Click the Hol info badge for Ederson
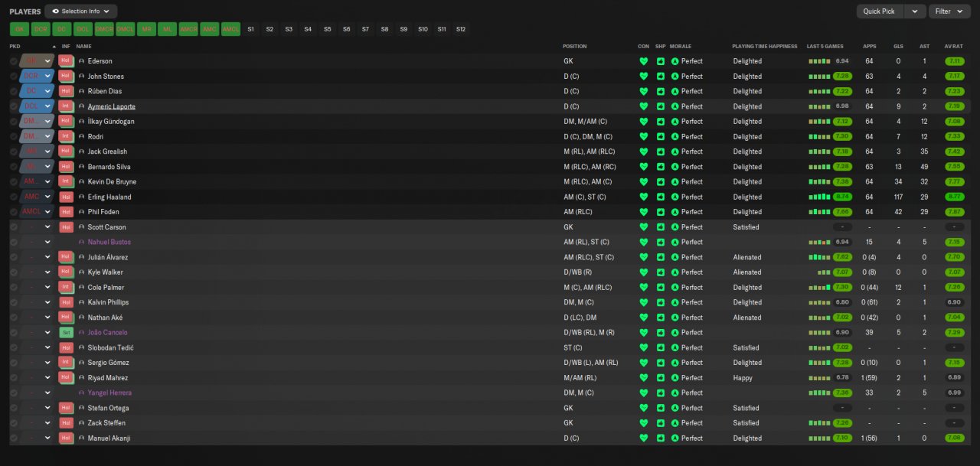Screen dimensions: 980x466 click(x=65, y=61)
